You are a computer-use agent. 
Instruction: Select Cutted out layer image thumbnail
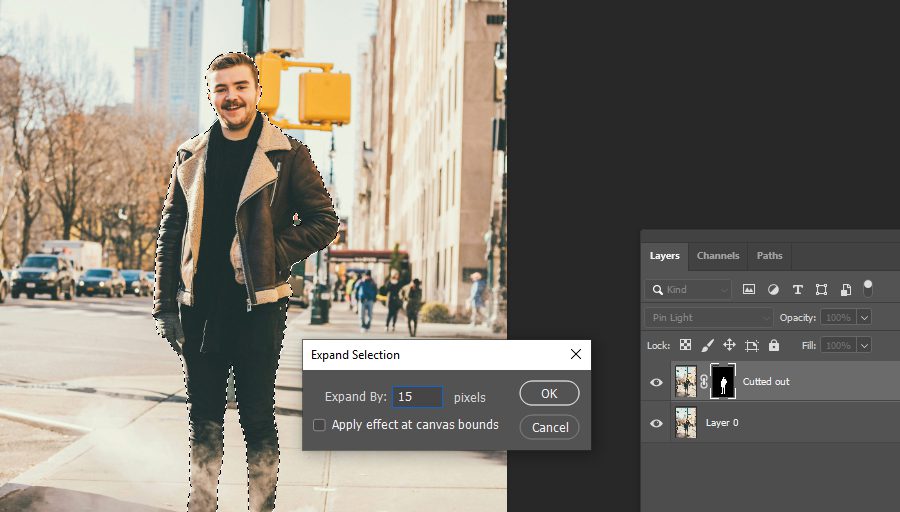(x=685, y=382)
